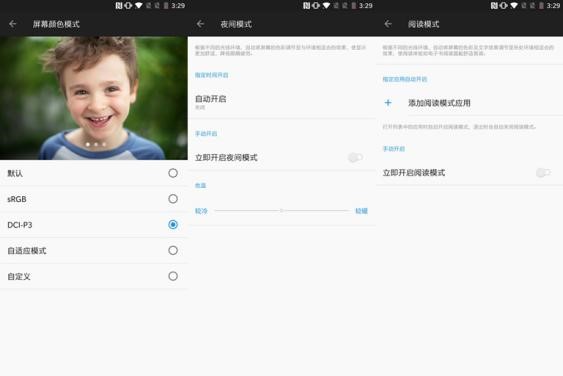Image resolution: width=563 pixels, height=376 pixels.
Task: Toggle the 立即开启夜间模式 switch
Action: point(355,158)
